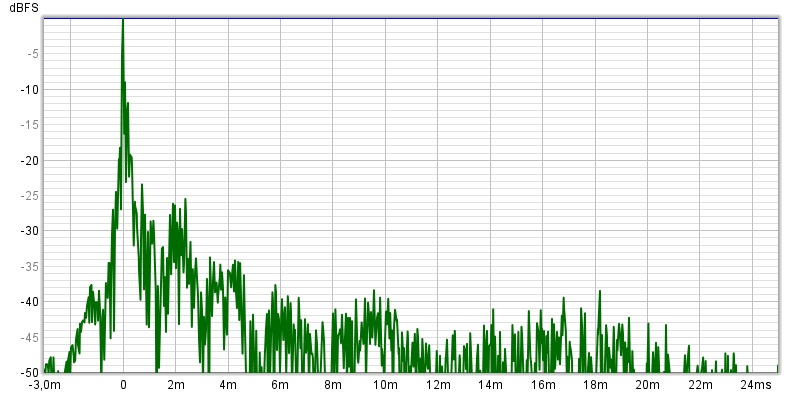Viewport: 800px width, 396px height.
Task: Click the 12m time axis label
Action: click(x=438, y=385)
